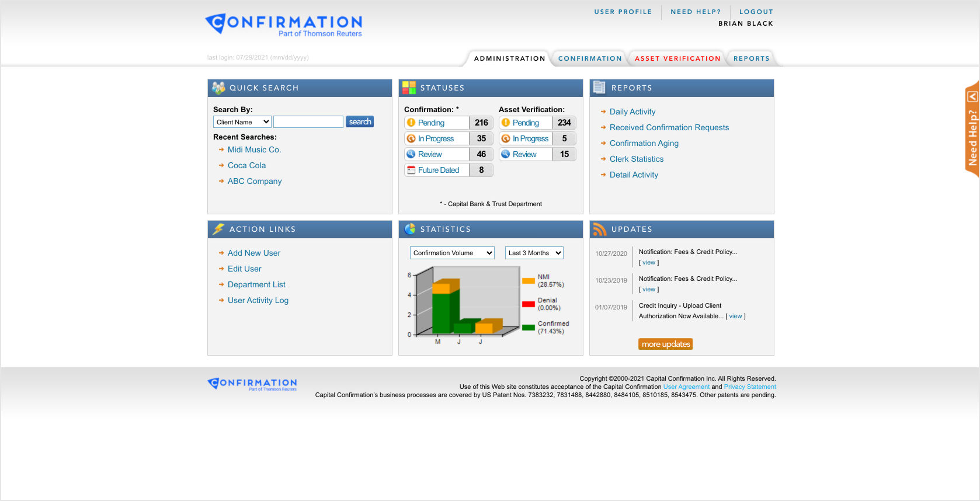Click the arrow bullet beside Daily Activity
The width and height of the screenshot is (980, 501).
603,112
